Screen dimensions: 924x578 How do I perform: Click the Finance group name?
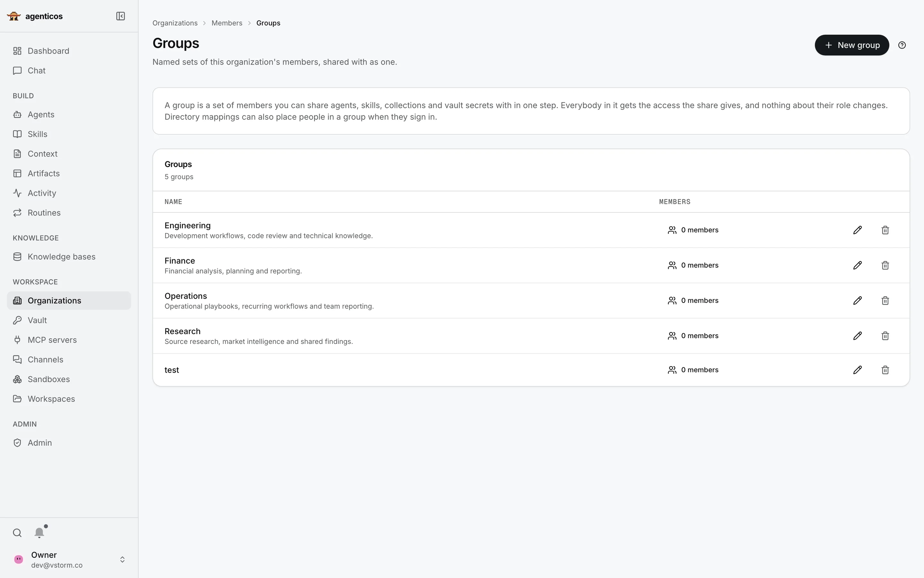pos(180,261)
